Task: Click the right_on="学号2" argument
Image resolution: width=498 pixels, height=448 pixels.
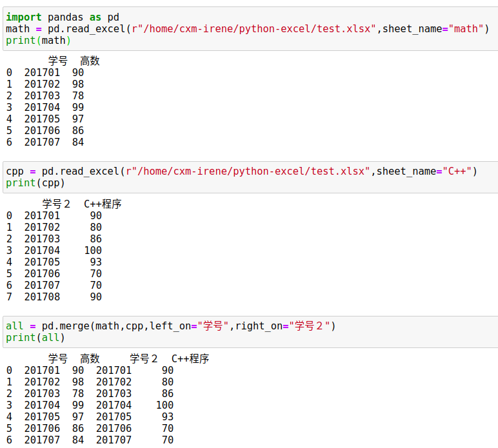Action: click(x=283, y=326)
